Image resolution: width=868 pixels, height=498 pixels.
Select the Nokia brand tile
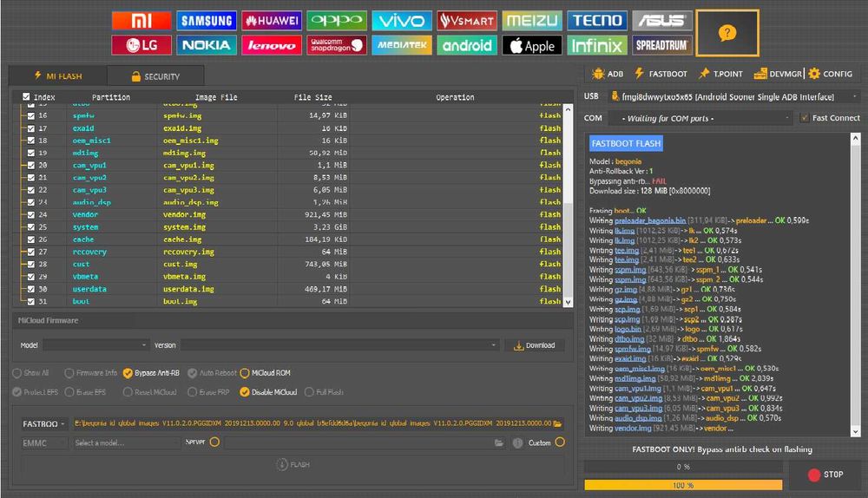click(x=207, y=45)
